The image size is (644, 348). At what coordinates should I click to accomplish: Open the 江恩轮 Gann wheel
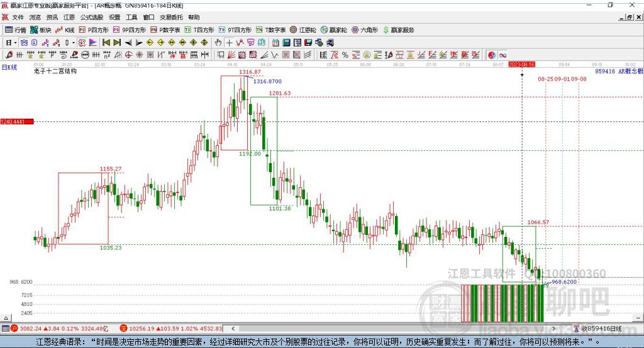[x=303, y=30]
